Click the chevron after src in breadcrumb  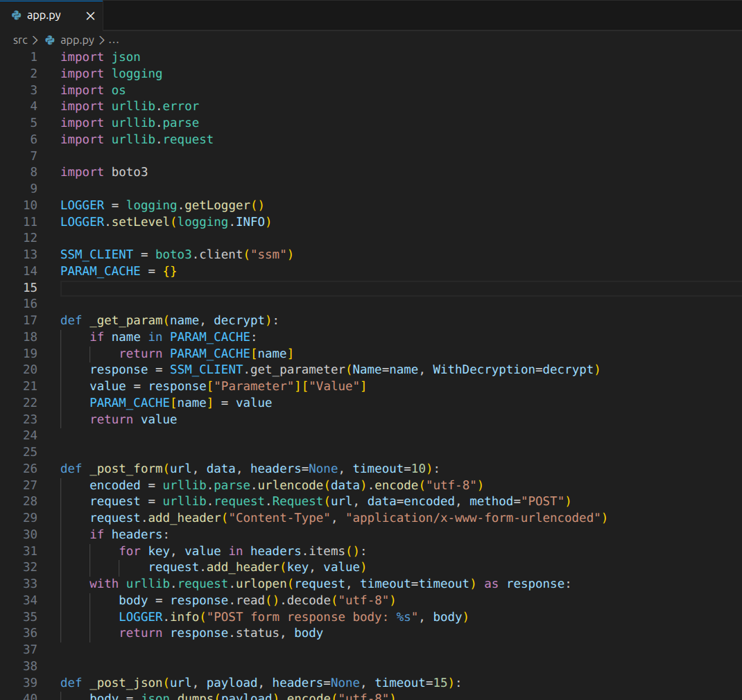35,41
